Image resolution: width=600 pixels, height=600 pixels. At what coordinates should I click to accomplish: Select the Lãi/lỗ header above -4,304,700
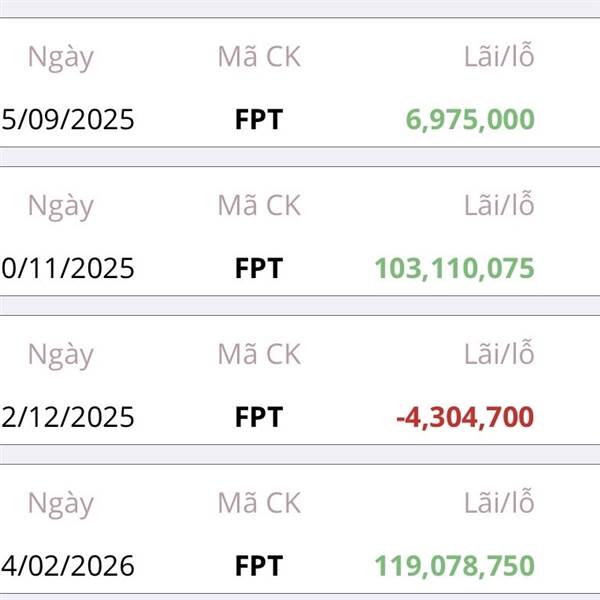(499, 354)
